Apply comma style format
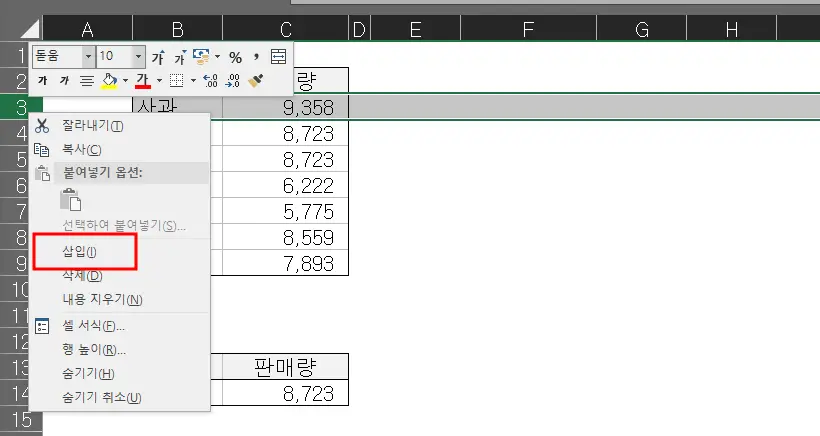The width and height of the screenshot is (820, 436). (x=256, y=55)
